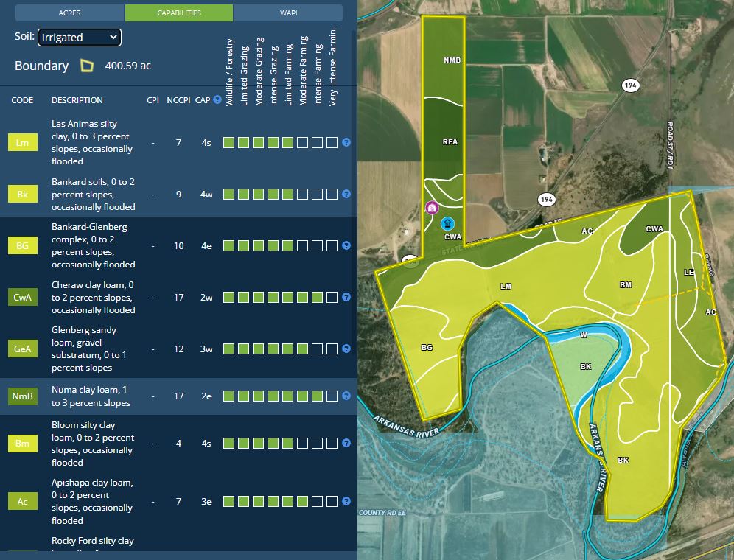
Task: Click Wildlife / Forestry box in GeA row
Action: tap(228, 349)
